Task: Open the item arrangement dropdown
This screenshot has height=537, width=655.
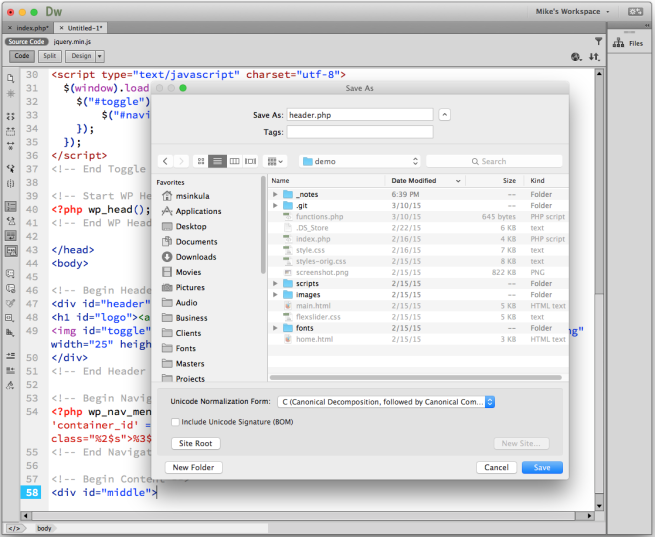Action: click(275, 161)
